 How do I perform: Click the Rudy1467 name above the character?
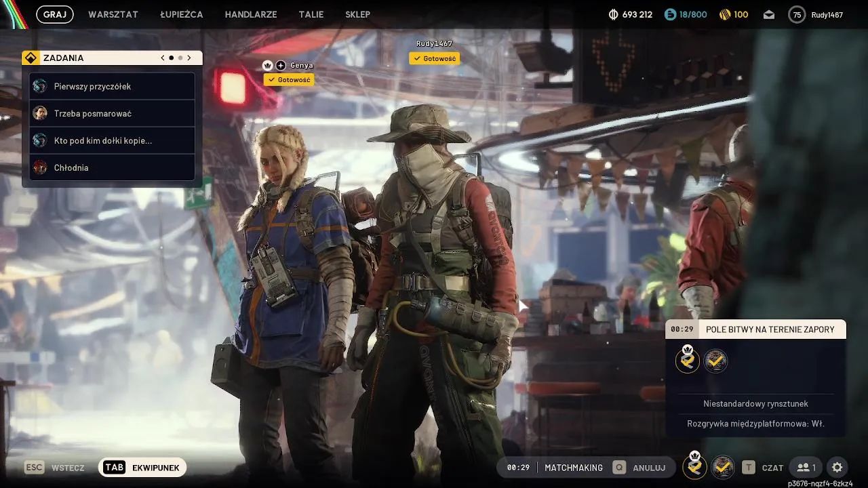[x=434, y=43]
